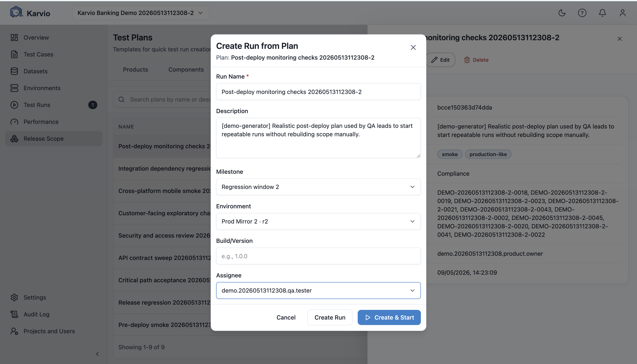Open the Milestone dropdown
Viewport: 637px width, 364px height.
[x=318, y=187]
